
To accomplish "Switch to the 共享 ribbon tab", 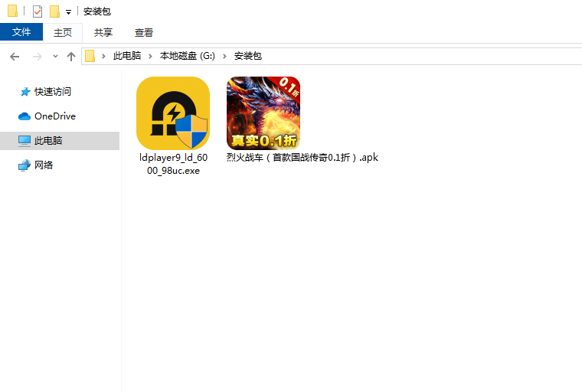I will click(103, 32).
